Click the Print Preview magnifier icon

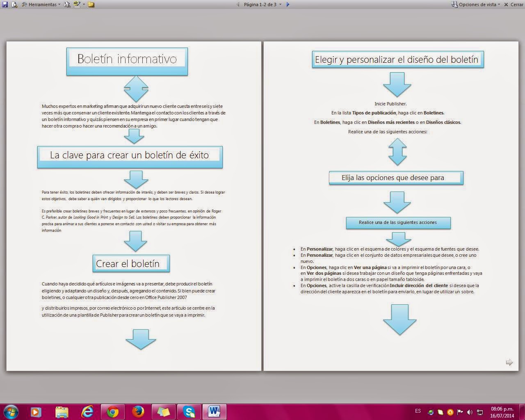14,5
